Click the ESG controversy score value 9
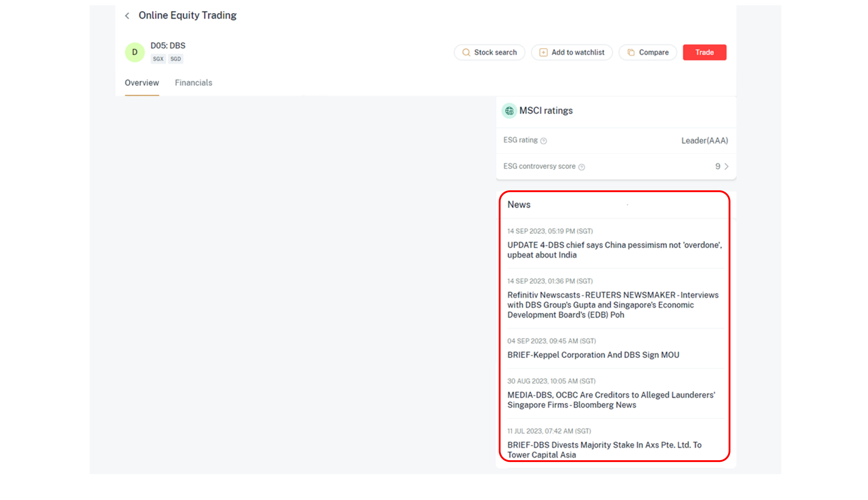 point(718,166)
